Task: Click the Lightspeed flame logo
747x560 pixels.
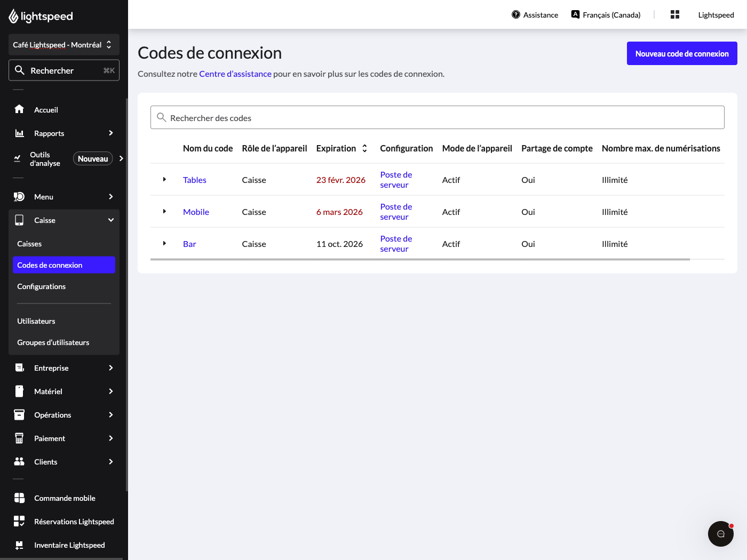Action: (x=14, y=17)
